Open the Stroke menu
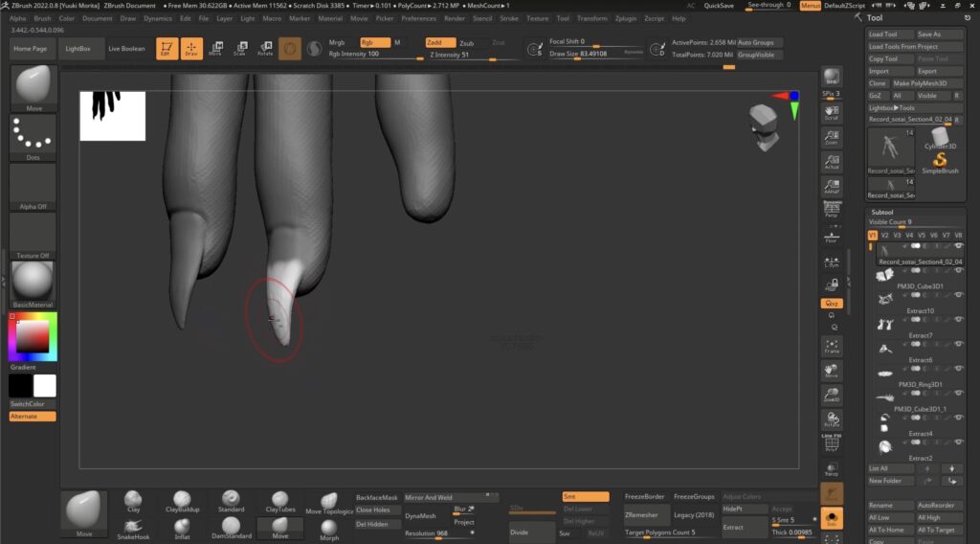The width and height of the screenshot is (980, 544). [x=509, y=18]
